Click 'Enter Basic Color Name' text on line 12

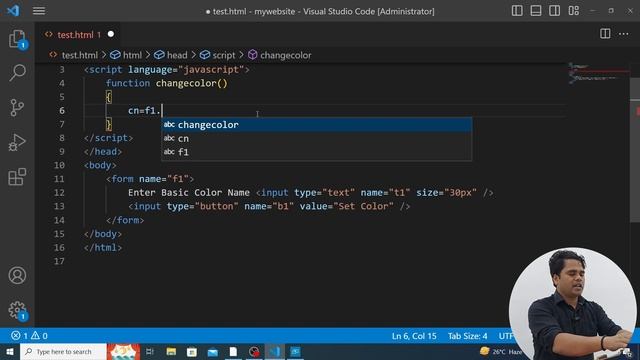click(189, 192)
